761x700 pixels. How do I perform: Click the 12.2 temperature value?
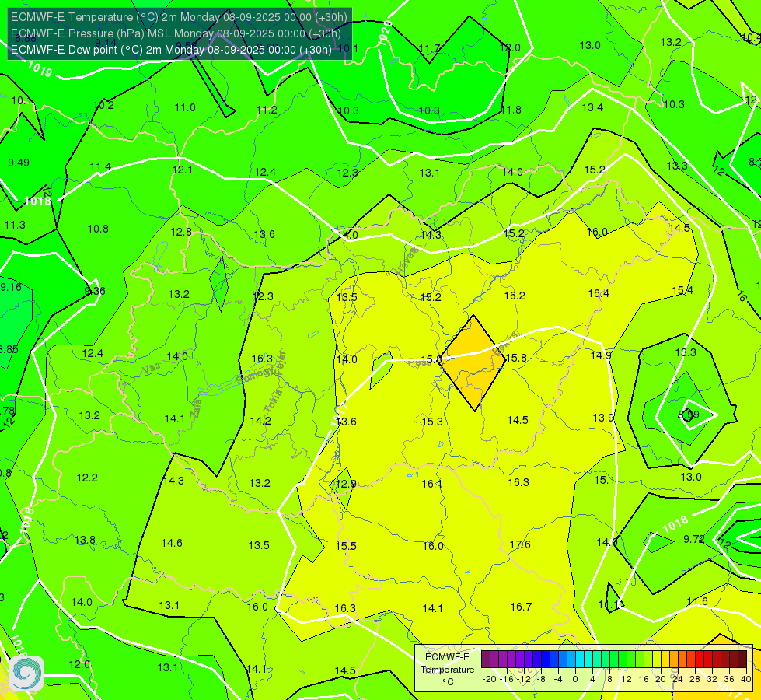coord(87,478)
